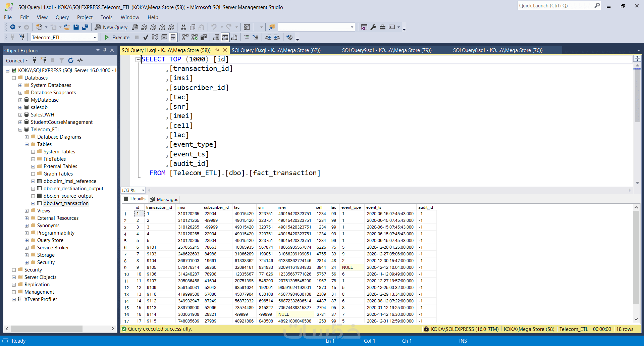Click the Save floppy disk icon
The image size is (644, 346).
pos(76,27)
